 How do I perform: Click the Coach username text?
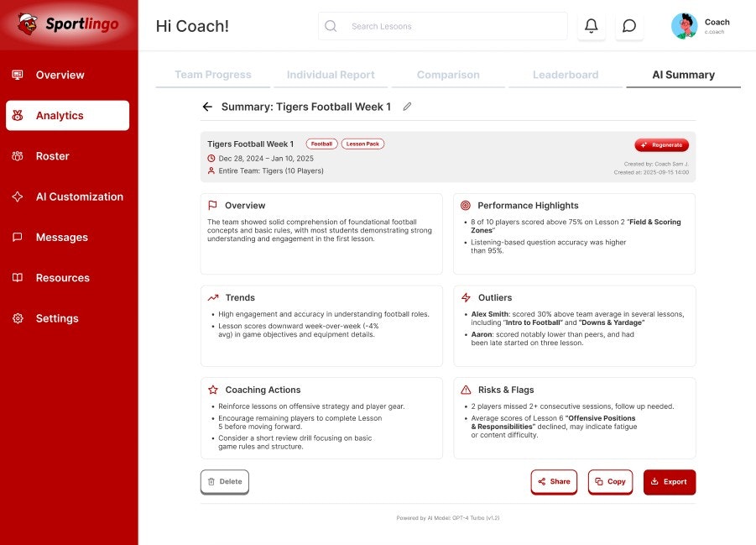(x=714, y=32)
